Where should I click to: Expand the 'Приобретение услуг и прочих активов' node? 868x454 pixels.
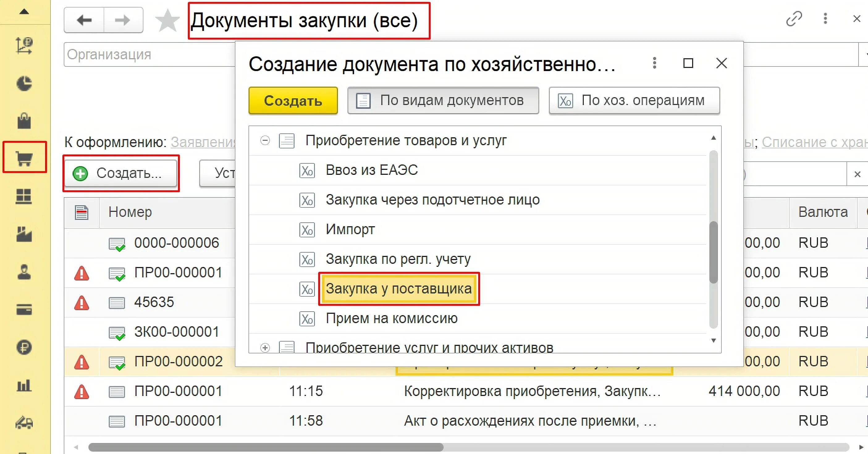click(266, 348)
